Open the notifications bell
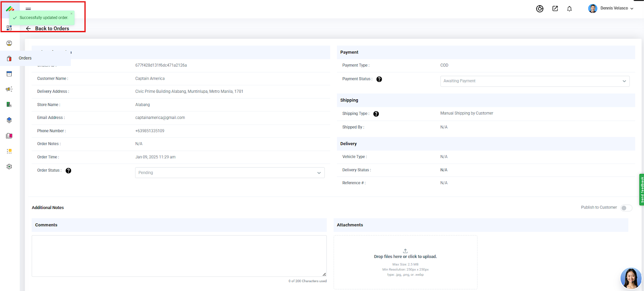The width and height of the screenshot is (644, 291). (570, 9)
